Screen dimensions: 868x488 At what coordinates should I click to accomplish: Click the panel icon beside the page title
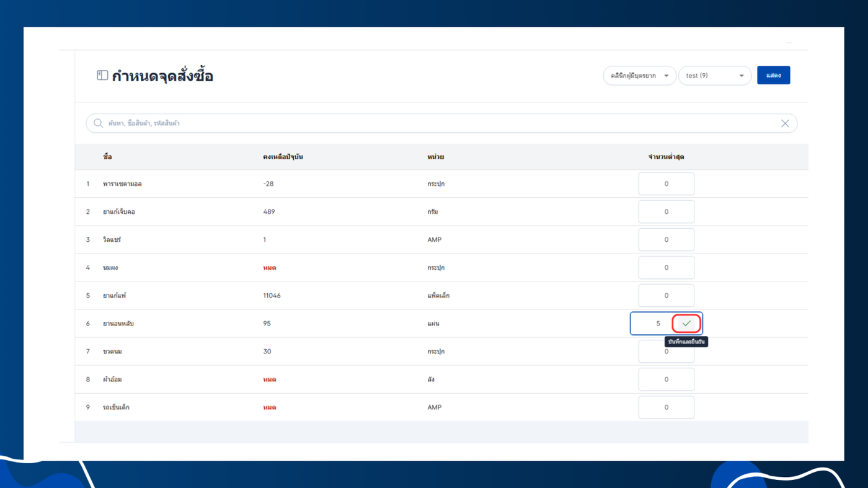coord(102,76)
